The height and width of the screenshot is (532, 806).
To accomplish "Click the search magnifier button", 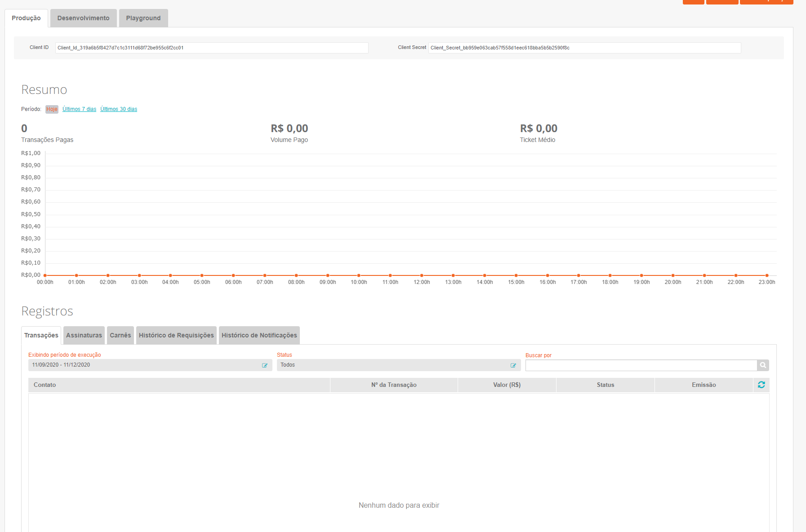I will 763,365.
